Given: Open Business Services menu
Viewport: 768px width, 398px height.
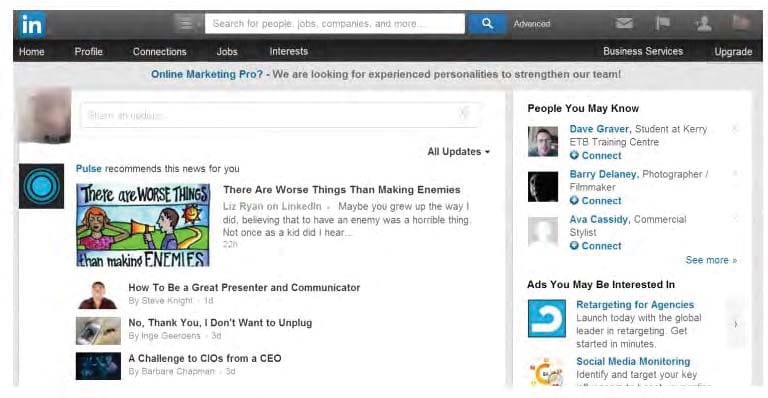Looking at the screenshot, I should click(x=643, y=51).
